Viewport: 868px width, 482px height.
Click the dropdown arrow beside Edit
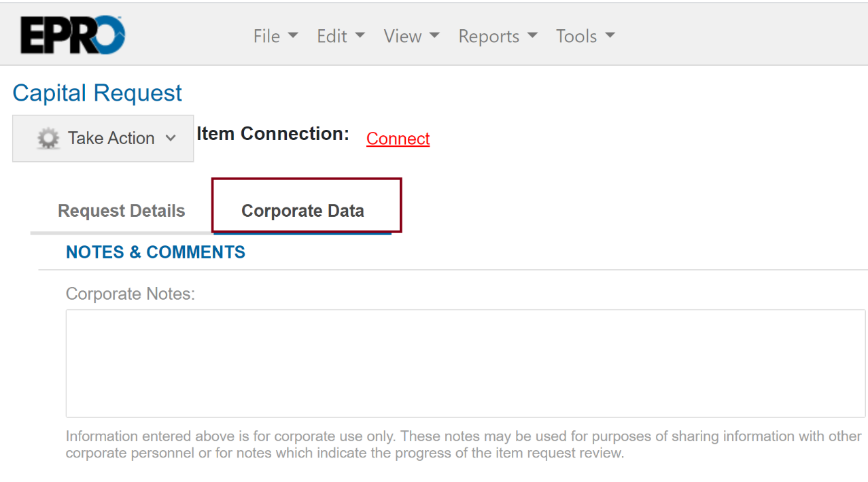pos(360,35)
